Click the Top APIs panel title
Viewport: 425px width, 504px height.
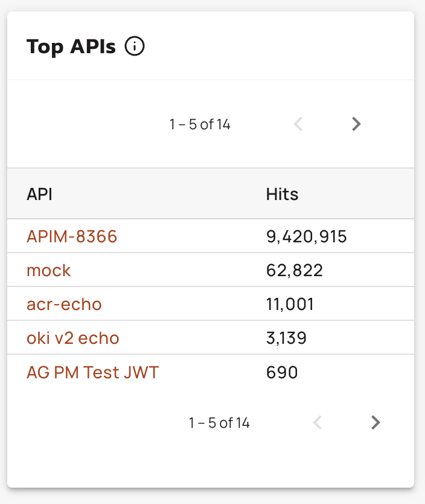click(x=71, y=47)
